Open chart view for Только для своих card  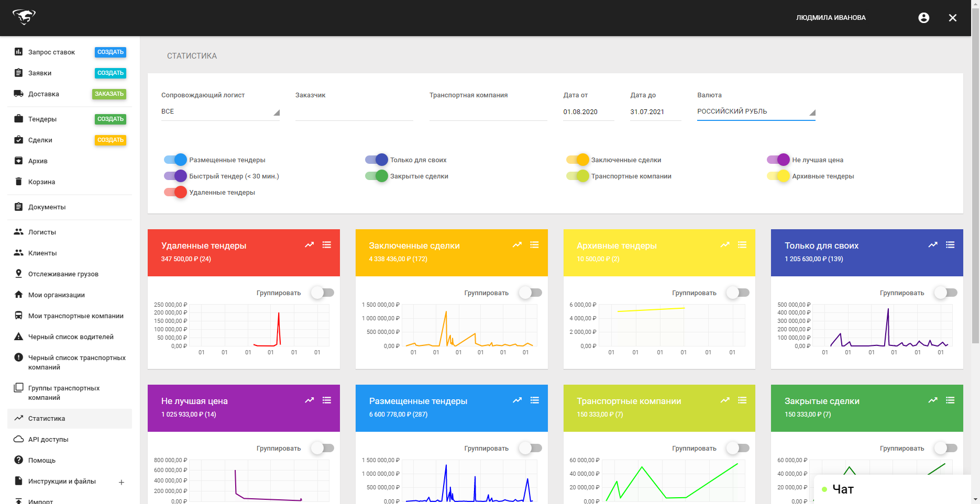click(933, 244)
